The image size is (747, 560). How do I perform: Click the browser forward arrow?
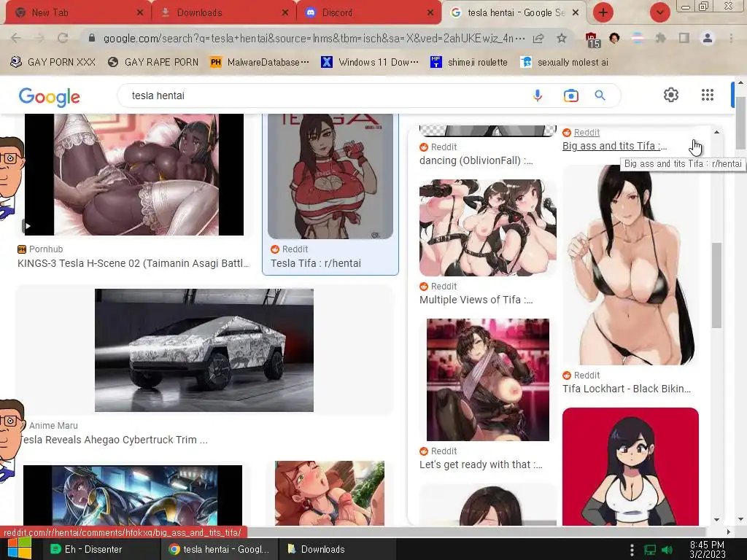(x=39, y=38)
